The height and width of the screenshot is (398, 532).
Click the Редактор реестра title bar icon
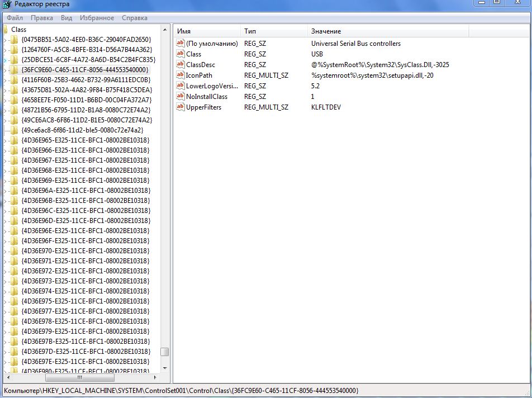point(7,4)
